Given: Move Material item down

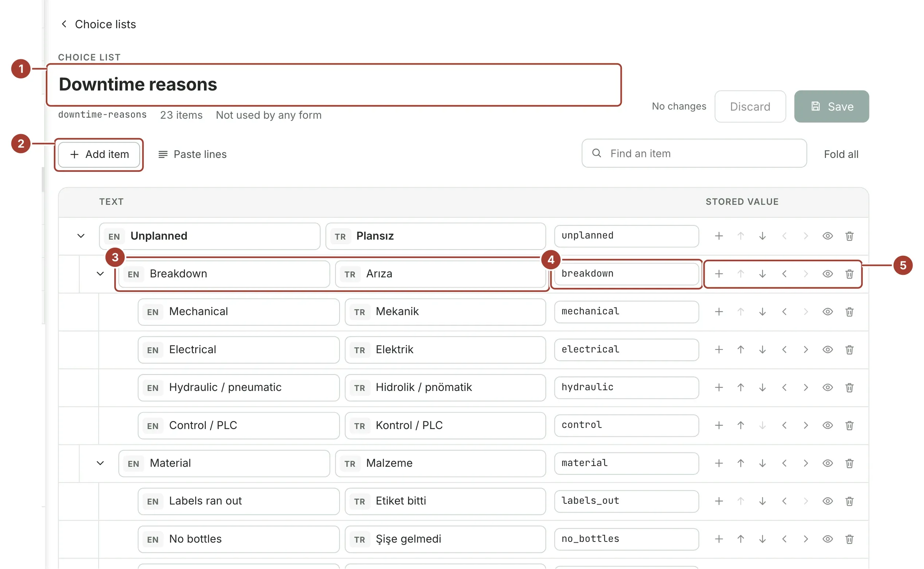Looking at the screenshot, I should [762, 463].
